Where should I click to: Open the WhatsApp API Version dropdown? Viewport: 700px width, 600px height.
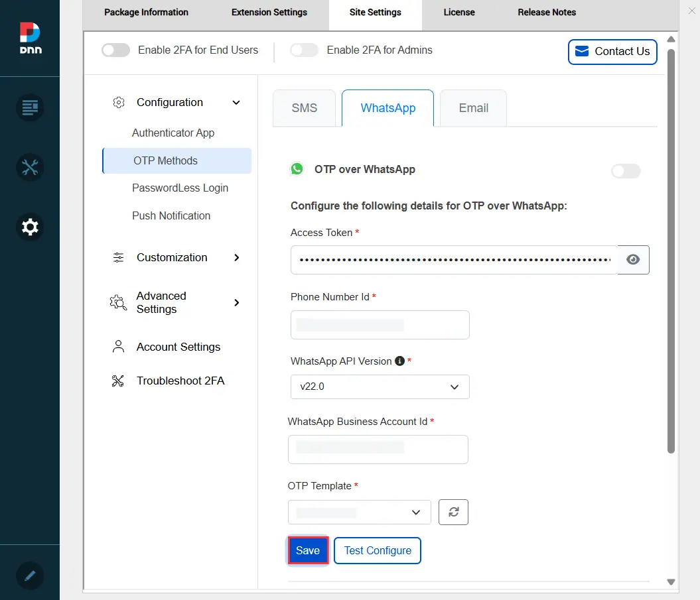coord(380,387)
